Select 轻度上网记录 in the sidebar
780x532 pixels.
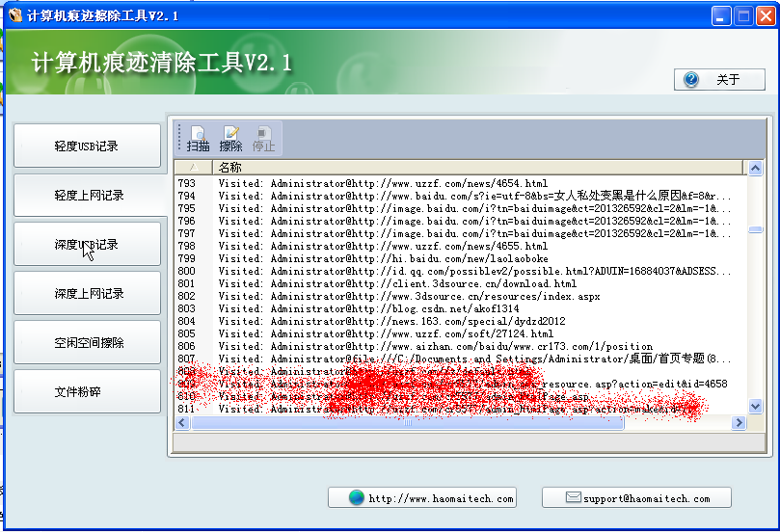[88, 196]
